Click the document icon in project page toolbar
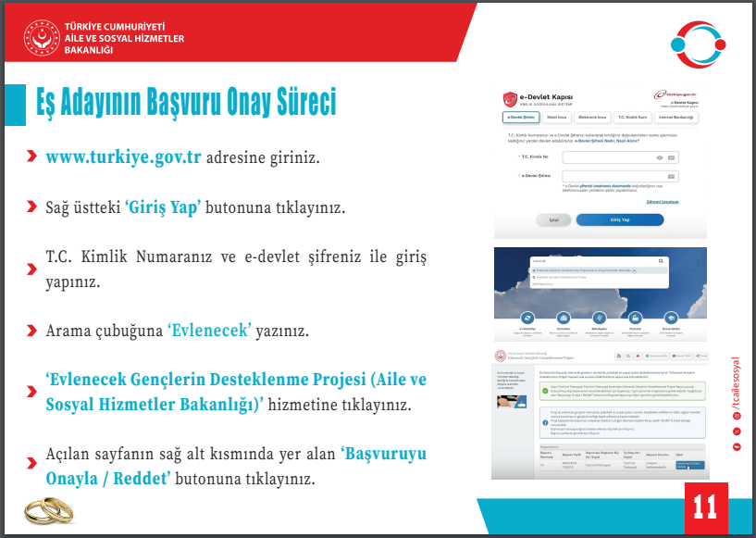Viewport: 756px width, 538px height. [619, 357]
